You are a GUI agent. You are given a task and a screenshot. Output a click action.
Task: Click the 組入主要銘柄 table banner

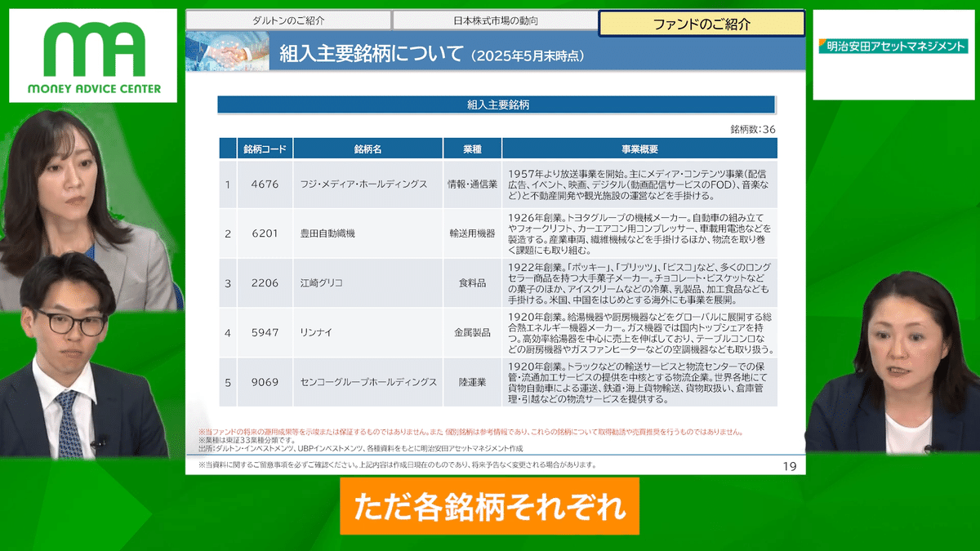(x=496, y=104)
